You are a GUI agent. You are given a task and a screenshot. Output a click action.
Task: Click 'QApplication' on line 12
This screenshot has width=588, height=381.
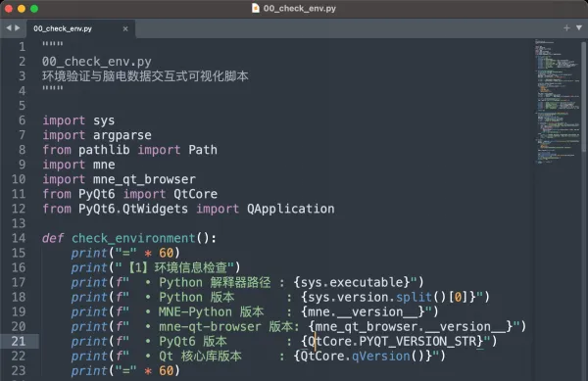coord(291,209)
